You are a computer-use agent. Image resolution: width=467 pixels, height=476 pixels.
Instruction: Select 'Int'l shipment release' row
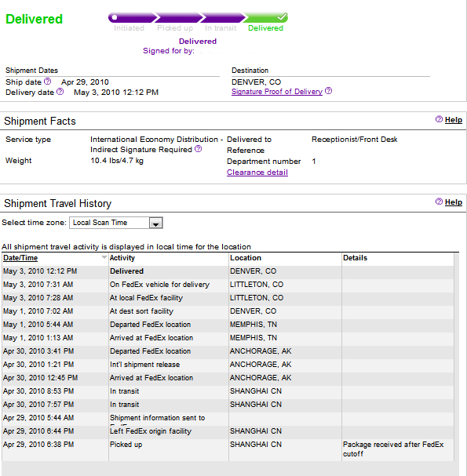[228, 365]
